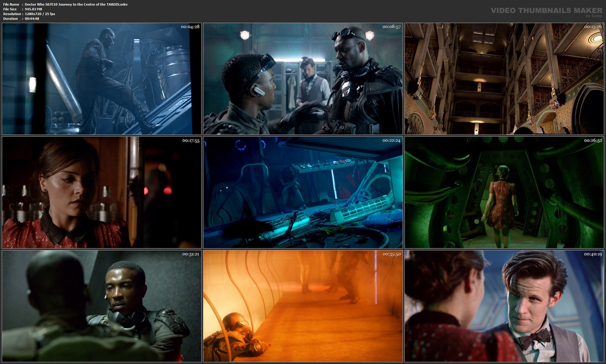606x364 pixels.
Task: View the Doctor's bow-tie thumbnail at 00:40:19
Action: 503,305
